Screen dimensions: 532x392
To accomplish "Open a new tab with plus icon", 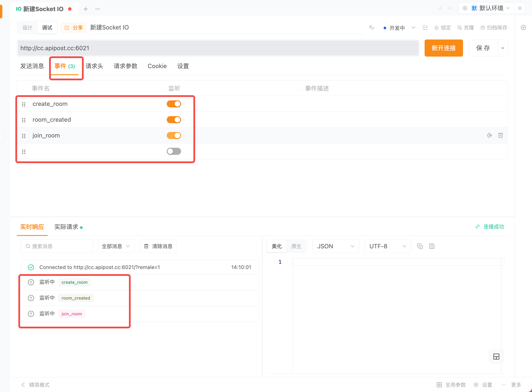I will pos(85,9).
